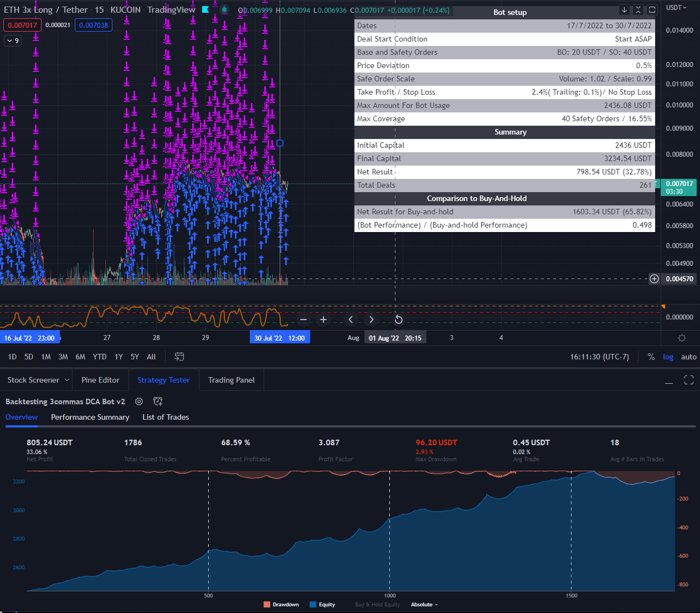Screen dimensions: 700x613
Task: Open the Absolute dropdown below equity chart
Action: point(424,605)
